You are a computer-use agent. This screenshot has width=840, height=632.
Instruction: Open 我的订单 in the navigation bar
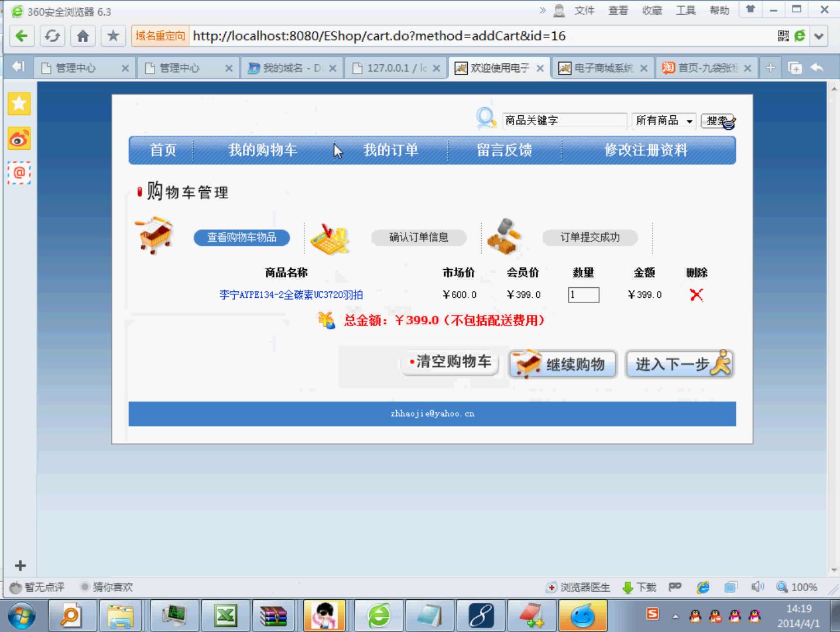[390, 150]
